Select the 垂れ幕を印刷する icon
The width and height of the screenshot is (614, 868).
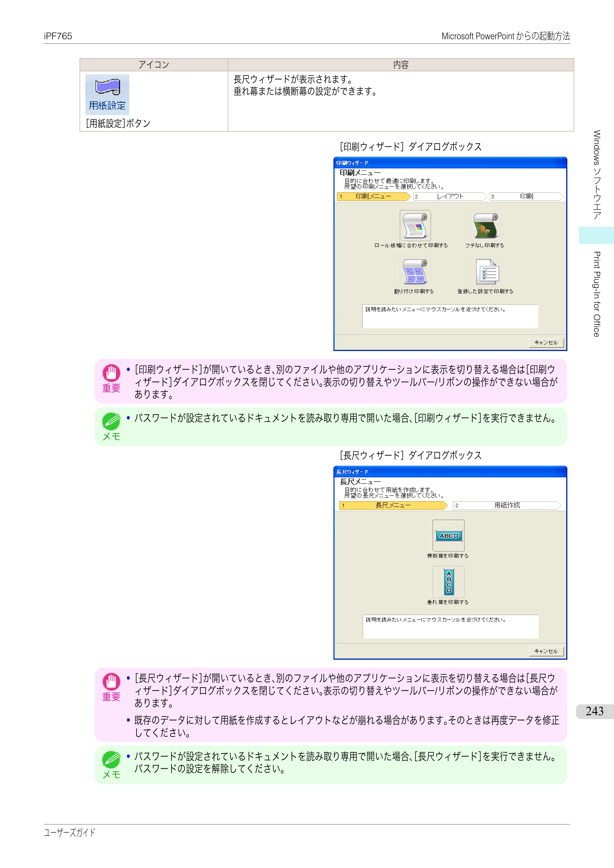coord(448,582)
